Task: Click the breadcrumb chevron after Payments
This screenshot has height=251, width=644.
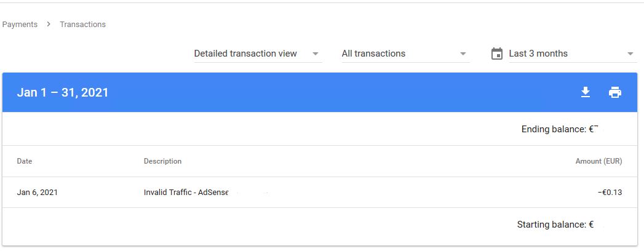Action: pyautogui.click(x=49, y=24)
